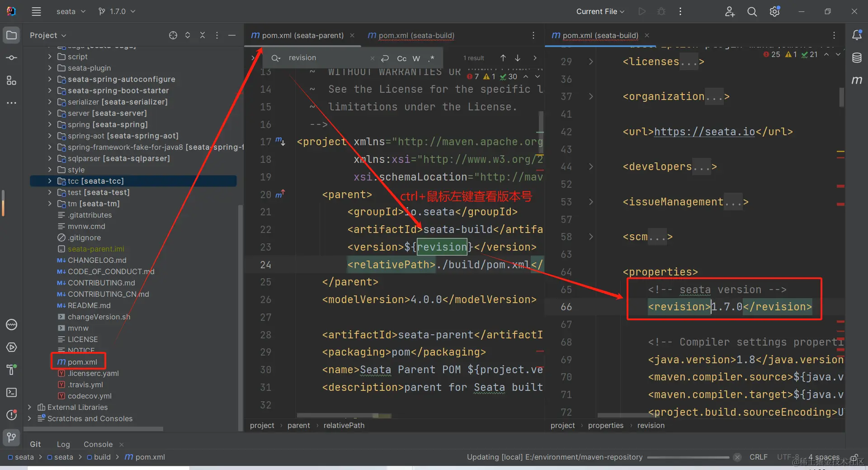Click the Updating progress bar
Viewport: 868px width, 470px height.
pos(688,457)
